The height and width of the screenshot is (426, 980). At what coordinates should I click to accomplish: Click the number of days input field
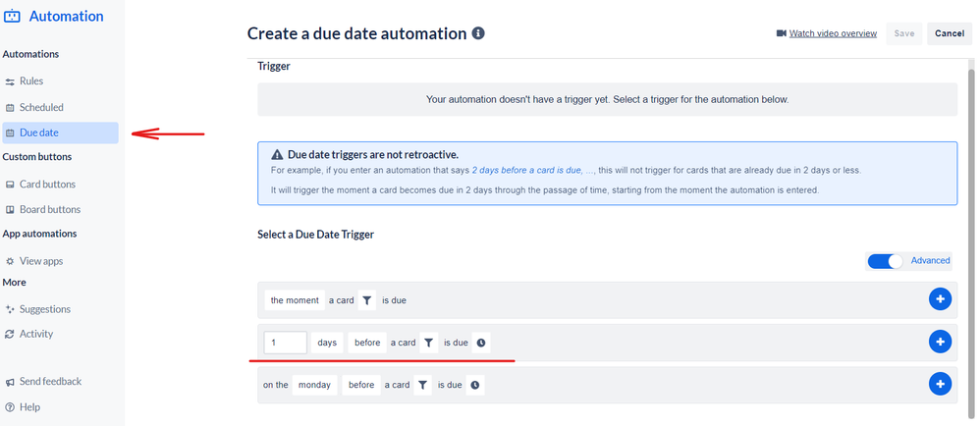(x=286, y=343)
